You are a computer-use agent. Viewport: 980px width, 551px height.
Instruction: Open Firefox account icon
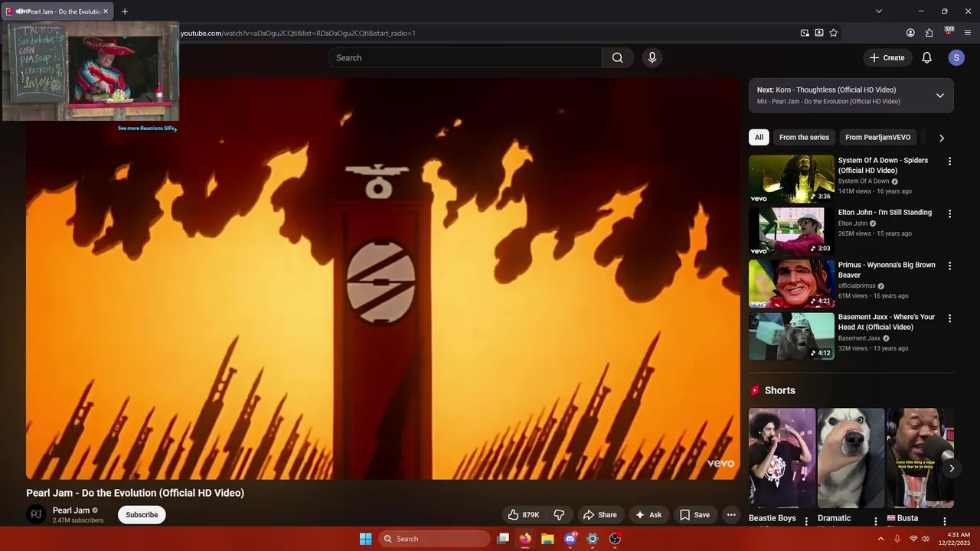(x=910, y=33)
